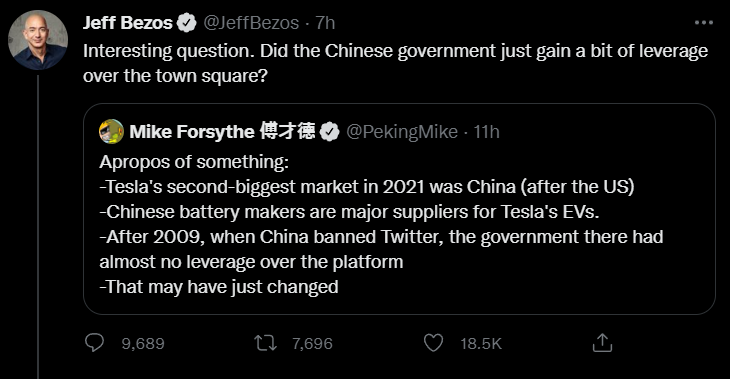Open the quoted tweet text about Tesla
The height and width of the screenshot is (379, 730).
click(381, 224)
